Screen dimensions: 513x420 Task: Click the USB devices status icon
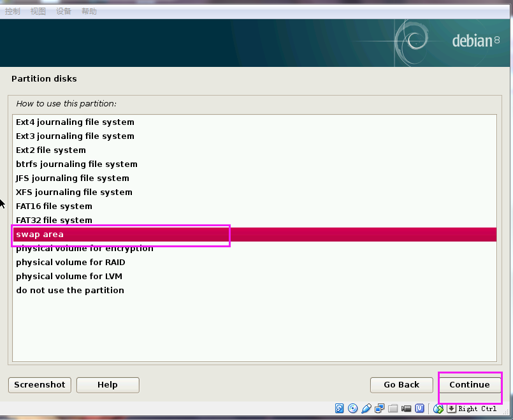pyautogui.click(x=366, y=409)
